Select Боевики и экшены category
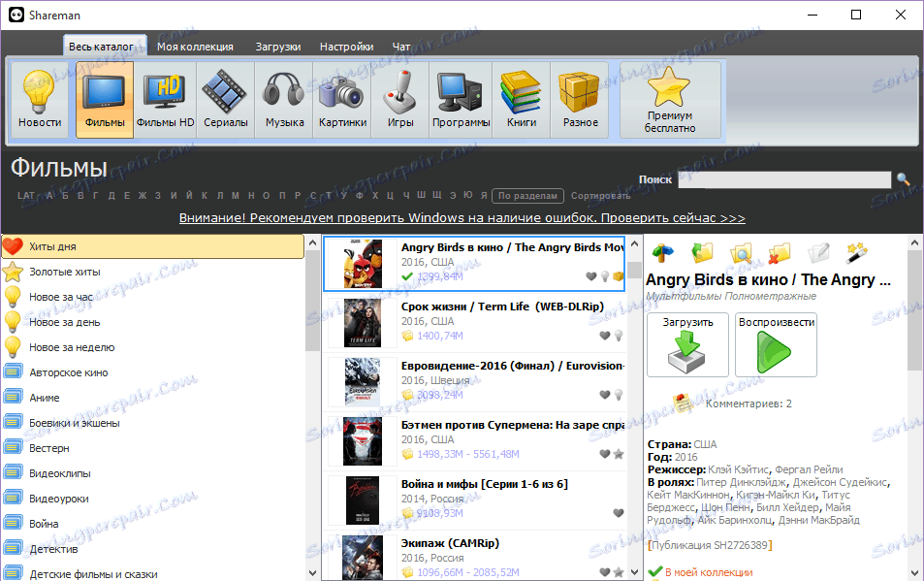The image size is (924, 581). (152, 423)
